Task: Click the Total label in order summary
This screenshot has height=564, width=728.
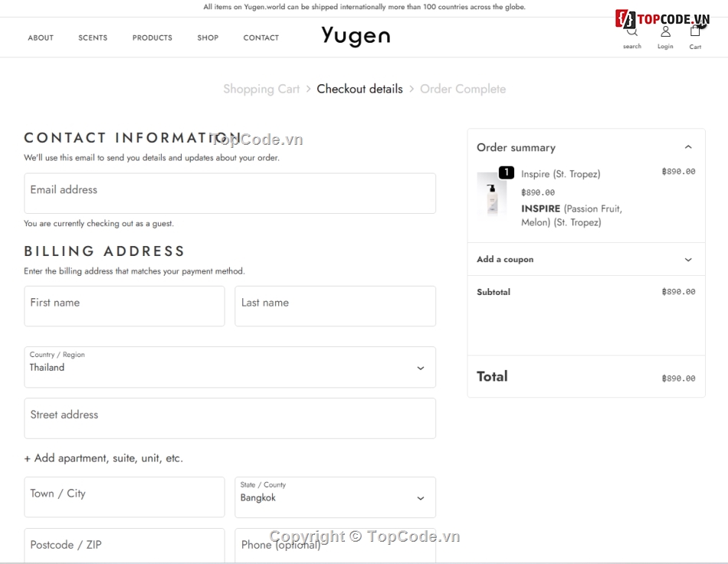Action: 492,376
